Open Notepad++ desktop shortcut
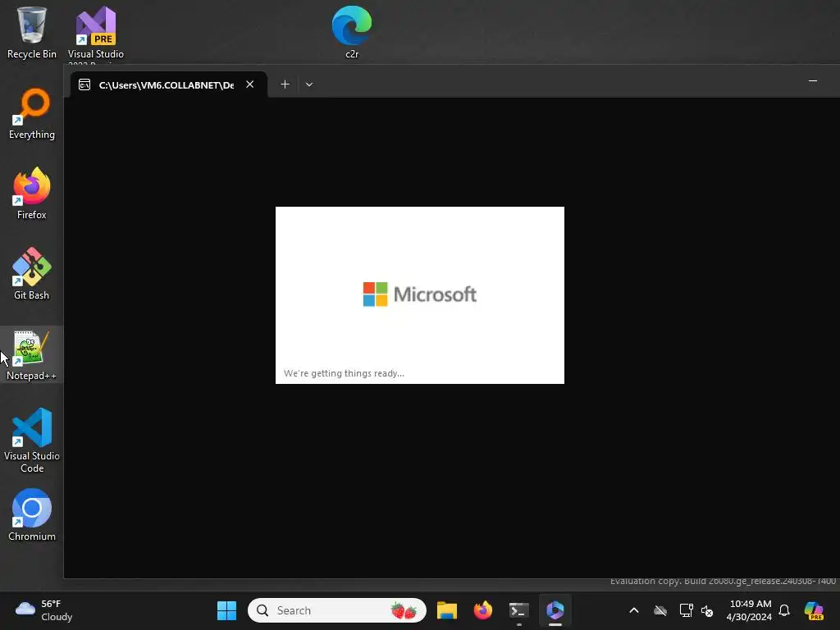840x630 pixels. (32, 354)
